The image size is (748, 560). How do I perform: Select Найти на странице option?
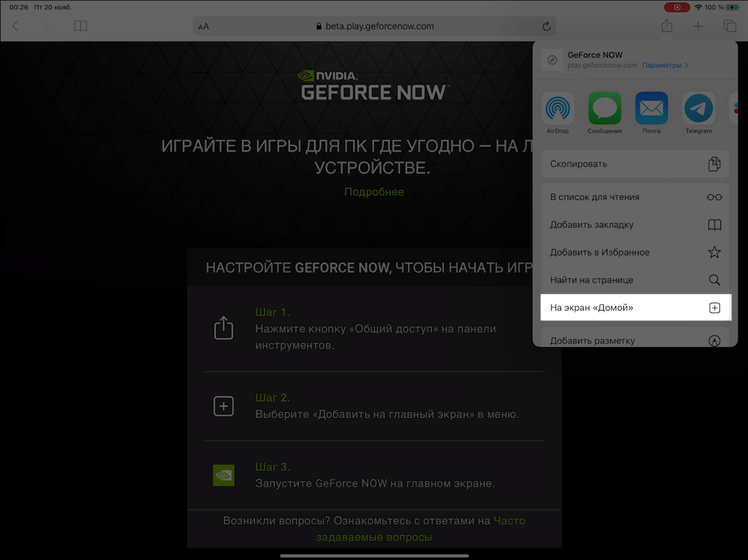coord(635,280)
